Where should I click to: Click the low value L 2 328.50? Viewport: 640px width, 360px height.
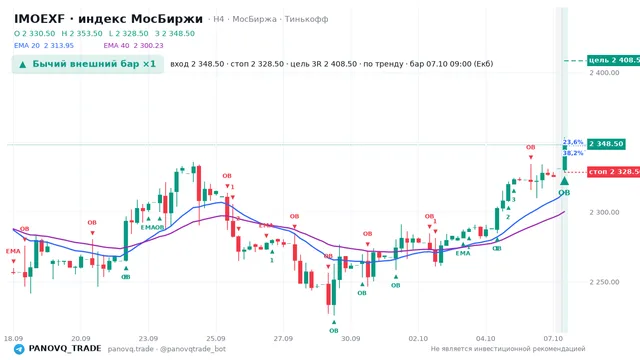129,33
